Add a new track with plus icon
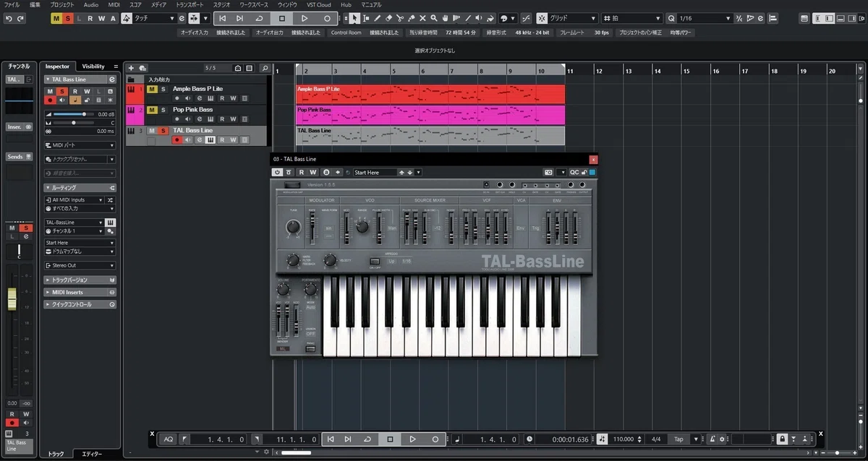This screenshot has width=868, height=461. coord(132,68)
